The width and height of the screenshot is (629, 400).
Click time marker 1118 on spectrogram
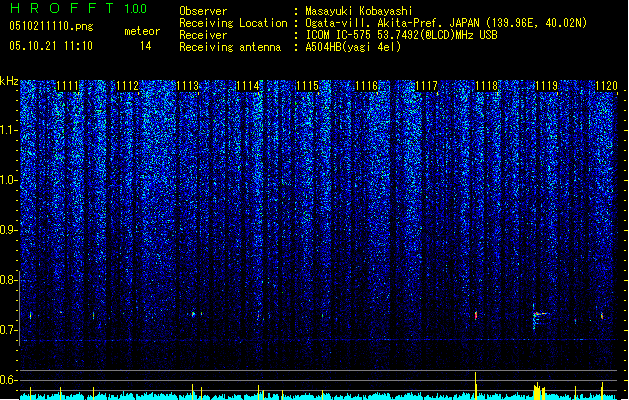coord(486,86)
